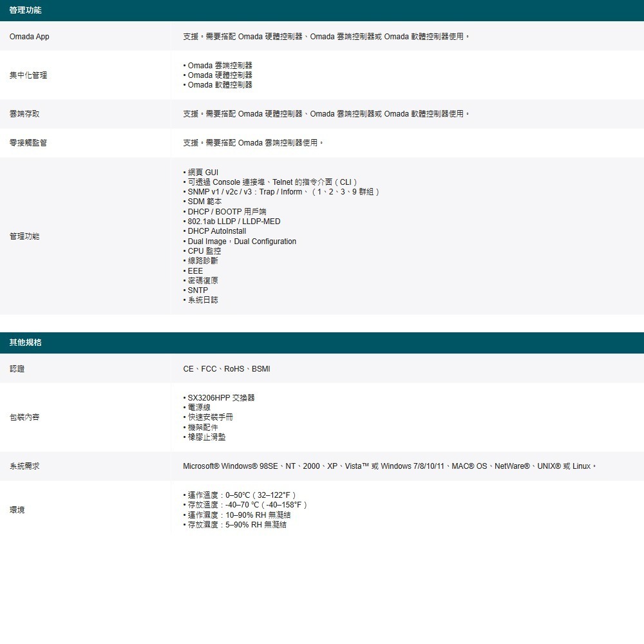Select the 雲端存取 row label
The image size is (644, 644).
pos(24,114)
